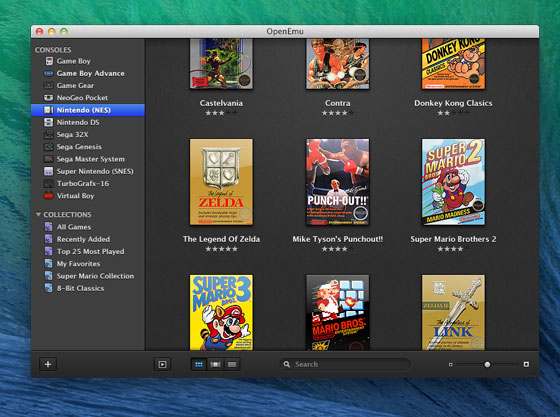Click the CONSOLES section header
The height and width of the screenshot is (417, 560).
(x=53, y=50)
